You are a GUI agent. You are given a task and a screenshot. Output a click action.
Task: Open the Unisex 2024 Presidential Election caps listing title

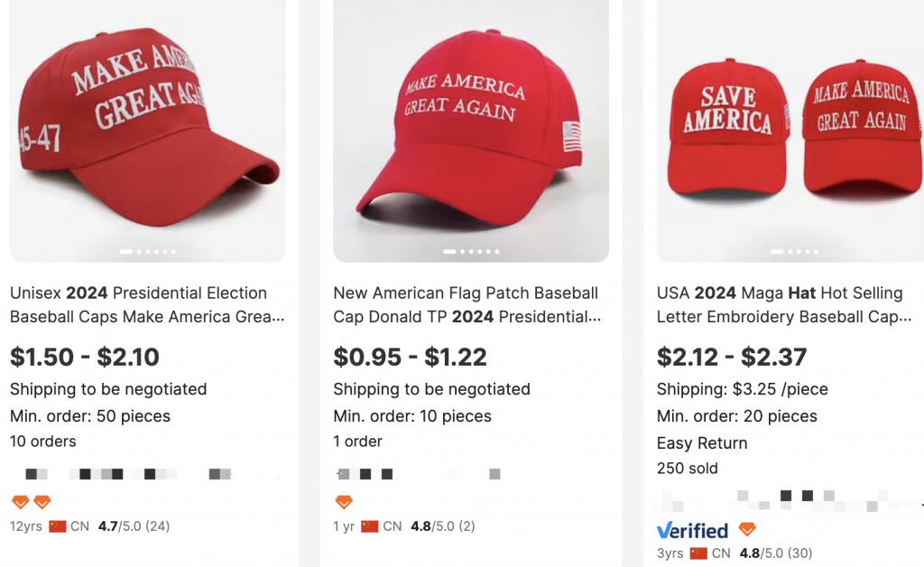click(147, 305)
